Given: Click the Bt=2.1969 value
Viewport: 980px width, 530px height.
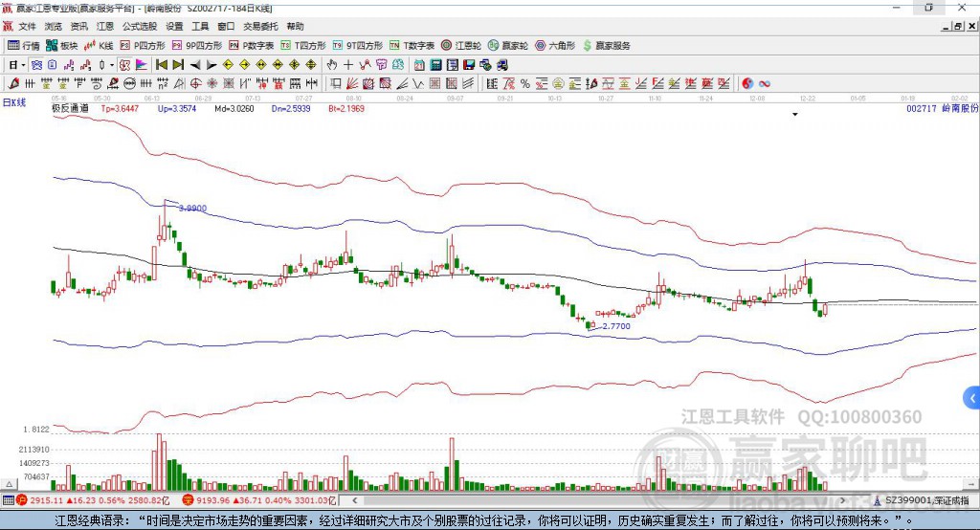Looking at the screenshot, I should (346, 108).
